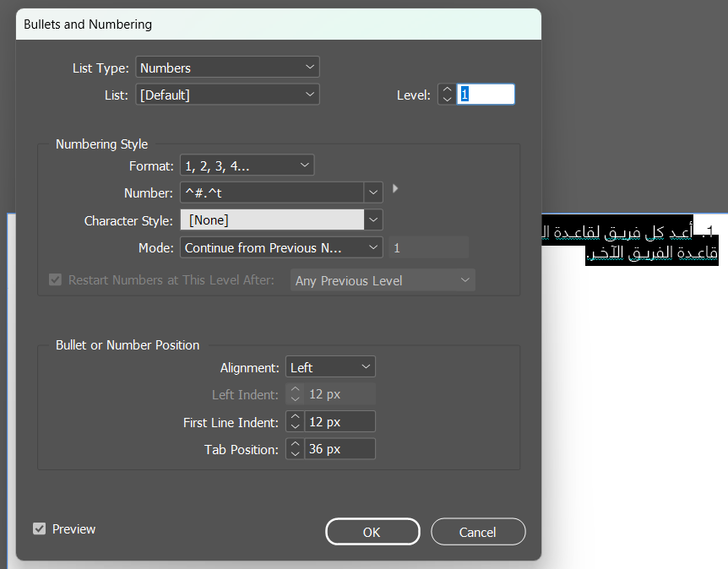Open the Alignment dropdown showing Left
Screen dimensions: 728x569
pyautogui.click(x=329, y=366)
